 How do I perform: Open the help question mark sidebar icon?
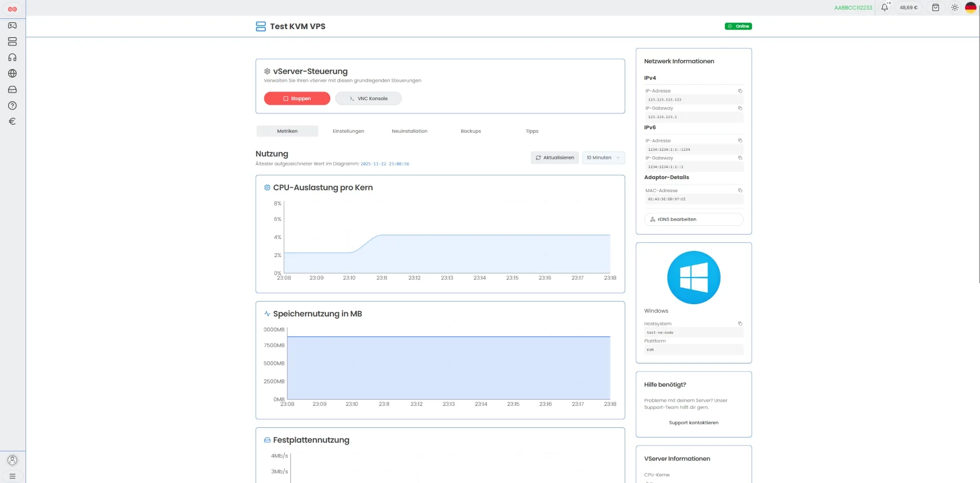[x=12, y=105]
